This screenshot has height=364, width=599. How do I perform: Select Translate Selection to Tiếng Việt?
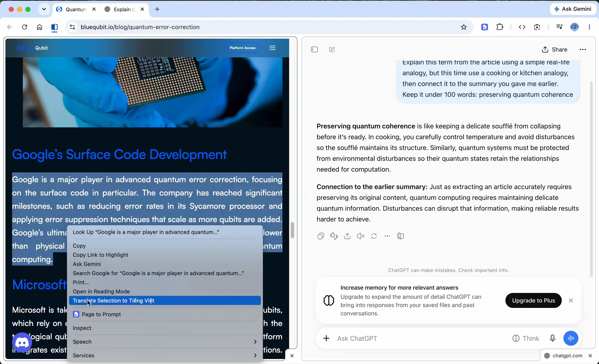pyautogui.click(x=165, y=301)
